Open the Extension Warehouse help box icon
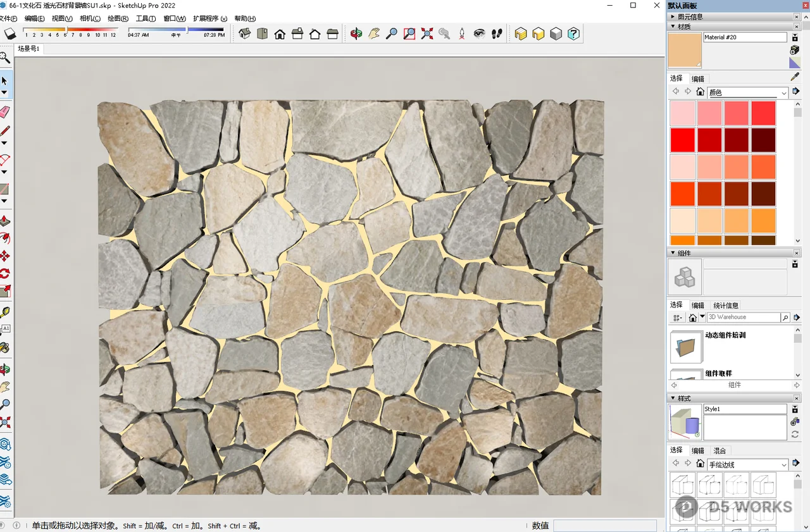 (x=573, y=34)
